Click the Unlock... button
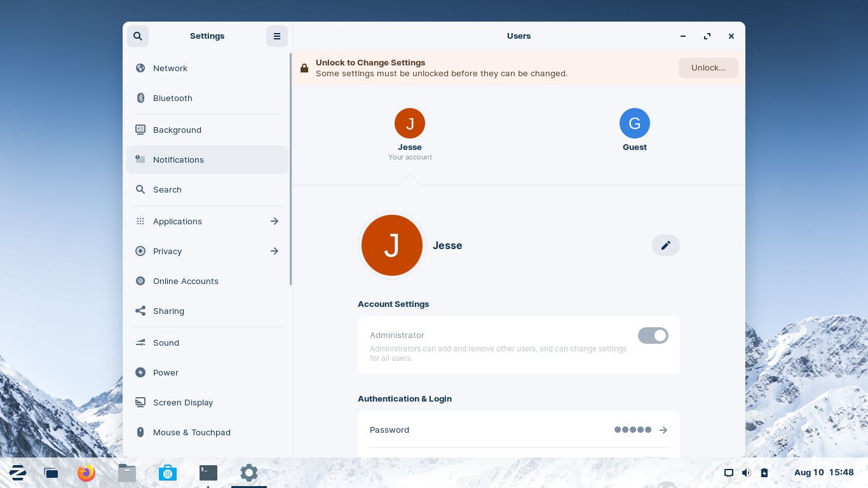The width and height of the screenshot is (868, 488). point(709,68)
